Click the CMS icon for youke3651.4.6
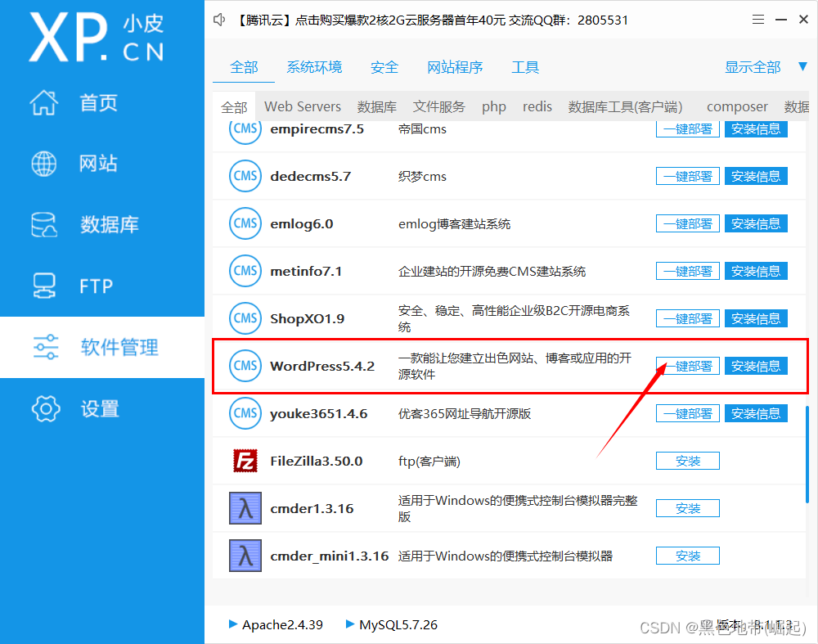This screenshot has height=644, width=818. [245, 414]
